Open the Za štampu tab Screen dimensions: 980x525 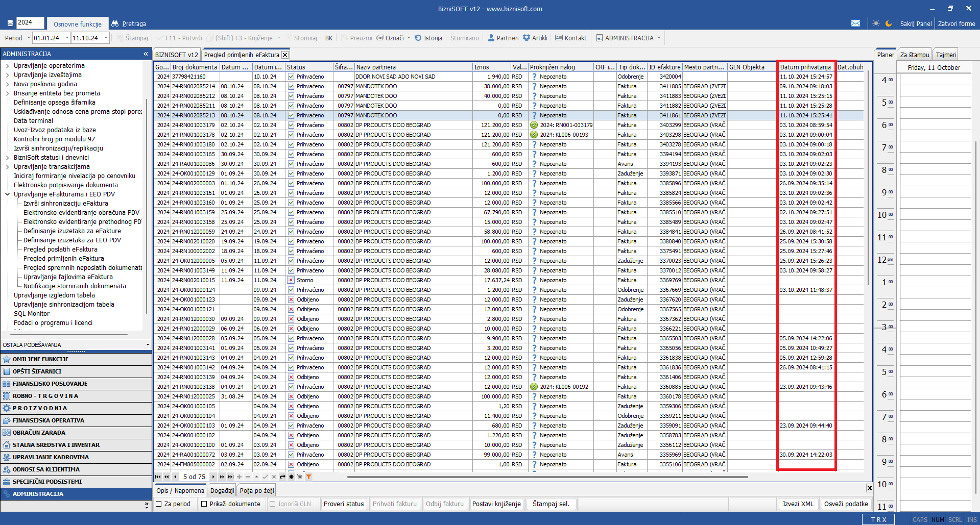click(x=914, y=55)
